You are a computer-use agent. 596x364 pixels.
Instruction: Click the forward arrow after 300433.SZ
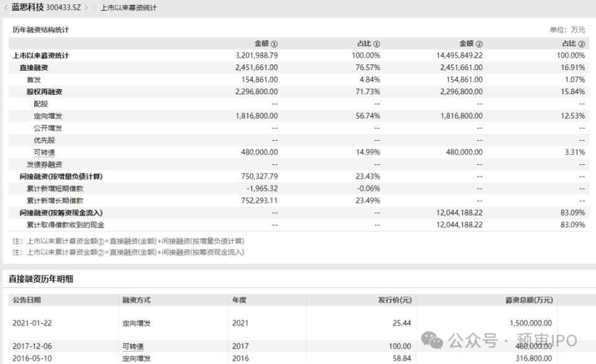click(x=86, y=7)
